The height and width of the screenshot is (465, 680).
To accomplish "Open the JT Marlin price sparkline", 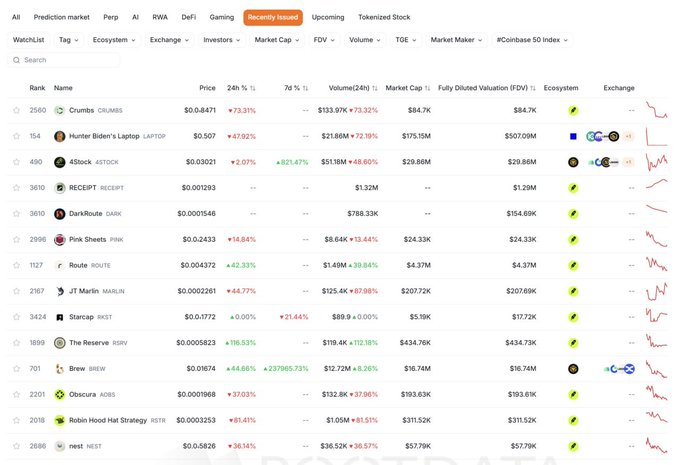I will [657, 291].
